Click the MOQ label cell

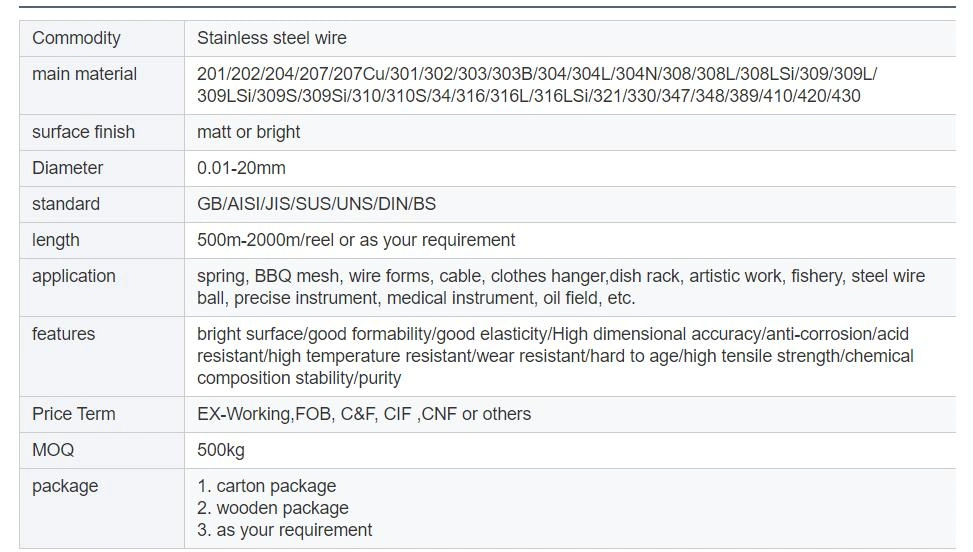[102, 450]
